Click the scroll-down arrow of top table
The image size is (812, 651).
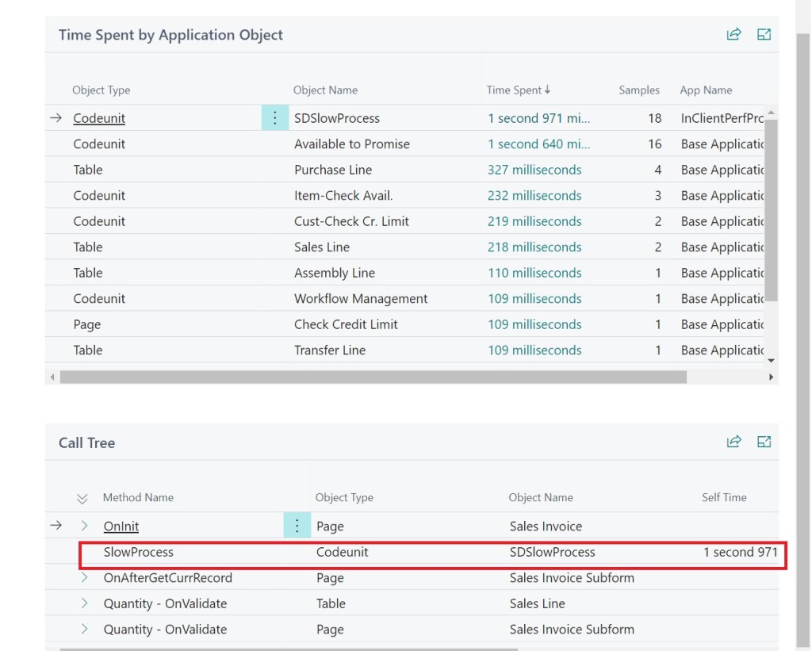click(772, 361)
